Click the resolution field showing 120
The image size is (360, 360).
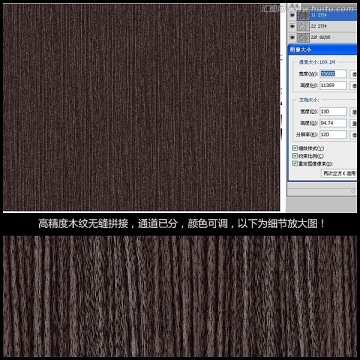333,135
